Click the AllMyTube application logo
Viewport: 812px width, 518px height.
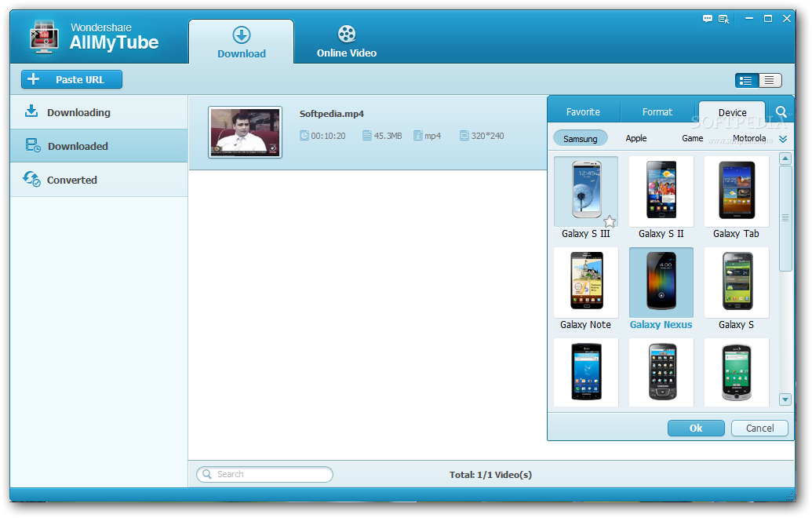point(45,37)
